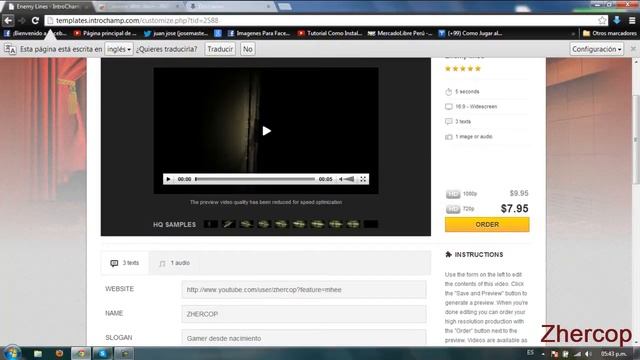The image size is (640, 360).
Task: Click the browser forward arrow
Action: (x=22, y=20)
